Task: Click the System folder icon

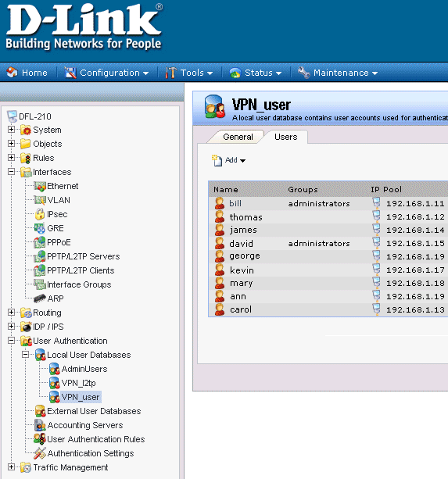Action: tap(26, 130)
